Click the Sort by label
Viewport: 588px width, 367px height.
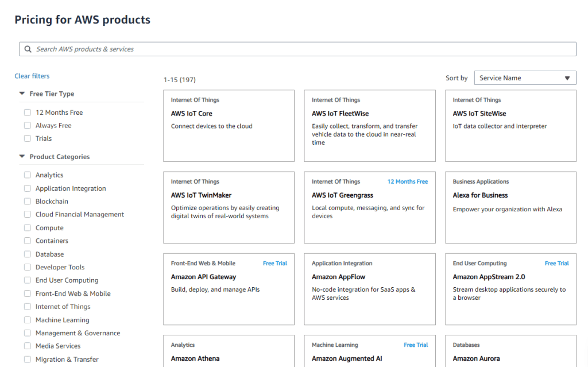coord(457,78)
